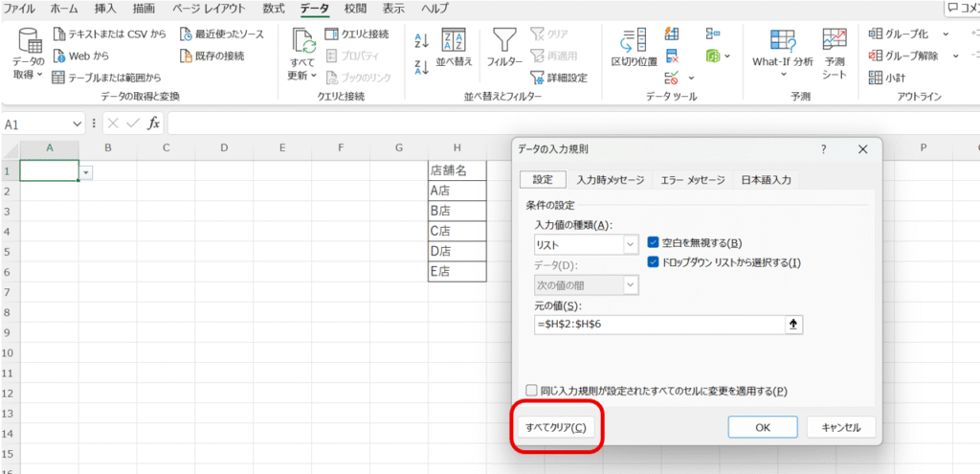Open the 数式 ribbon tab

(273, 9)
